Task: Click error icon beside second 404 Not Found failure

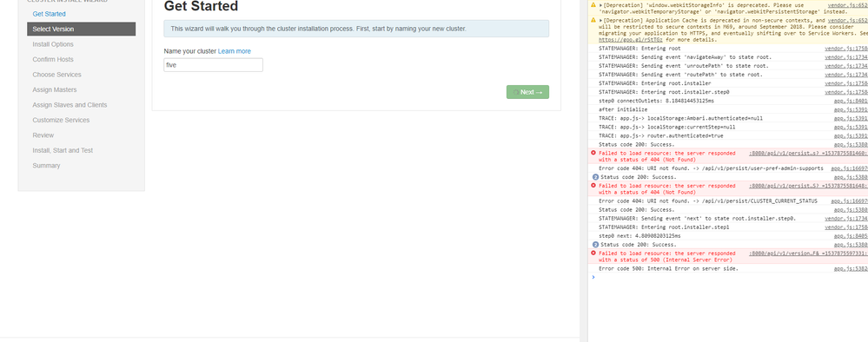Action: [593, 186]
